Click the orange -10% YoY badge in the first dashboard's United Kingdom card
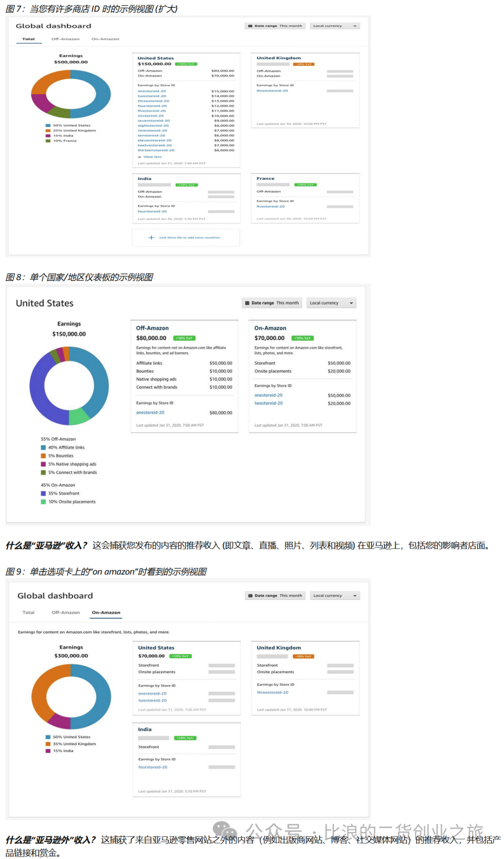This screenshot has width=504, height=859. coord(304,64)
